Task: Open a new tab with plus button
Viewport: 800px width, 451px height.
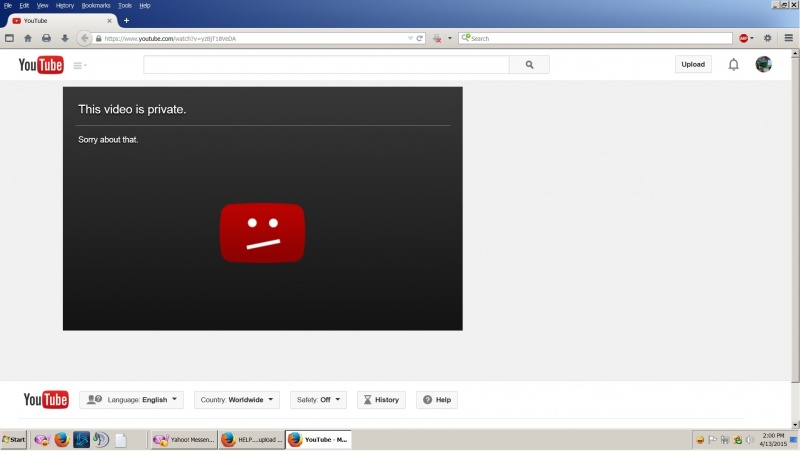Action: coord(126,20)
